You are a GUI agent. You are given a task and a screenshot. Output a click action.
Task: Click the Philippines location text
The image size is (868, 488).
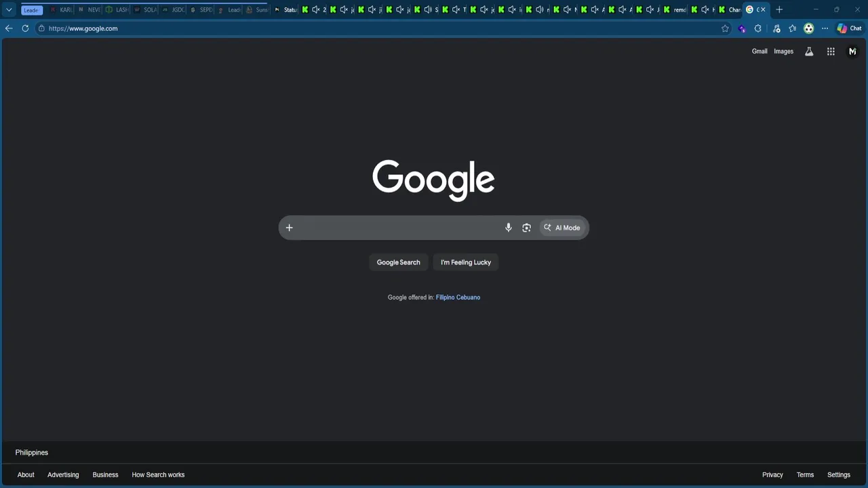(x=32, y=453)
